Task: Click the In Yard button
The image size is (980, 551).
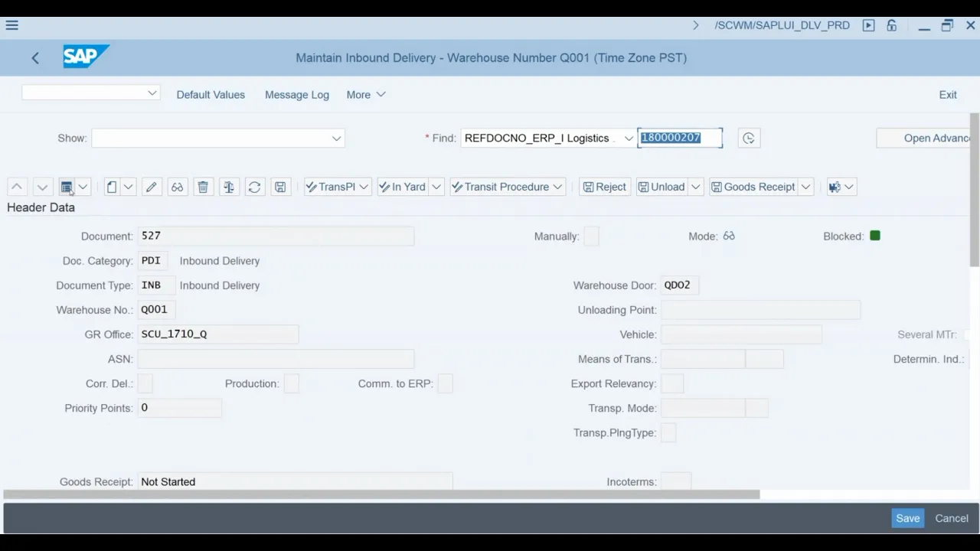Action: point(403,187)
